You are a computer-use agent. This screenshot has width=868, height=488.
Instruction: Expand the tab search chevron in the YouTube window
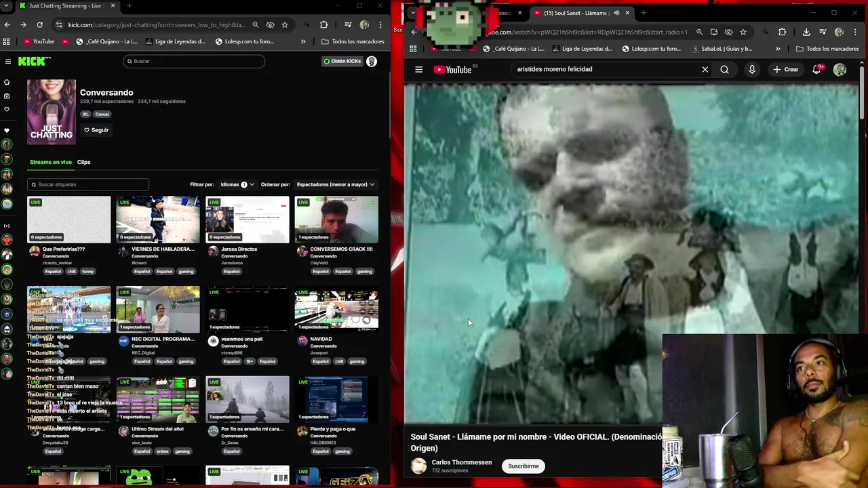(412, 12)
